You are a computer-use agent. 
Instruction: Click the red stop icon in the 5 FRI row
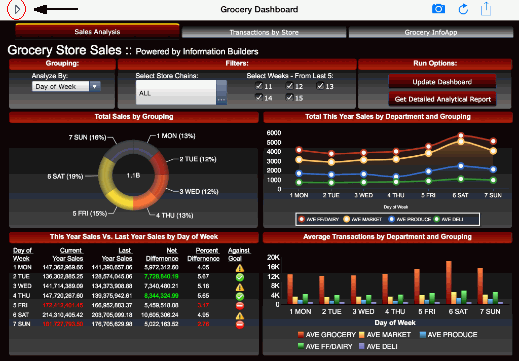(x=240, y=306)
